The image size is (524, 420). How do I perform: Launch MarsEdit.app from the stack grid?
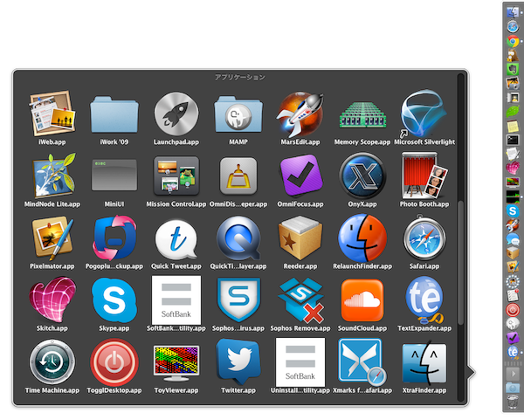(x=300, y=114)
